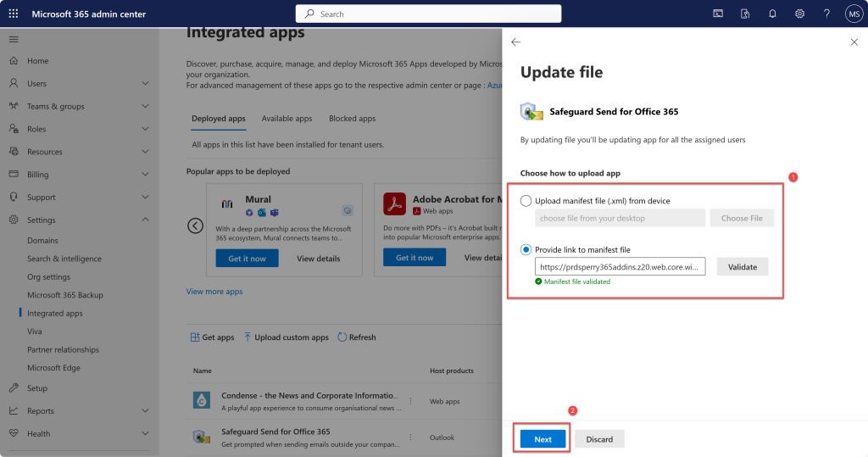Screen dimensions: 868x457
Task: Click the back arrow in Update file panel
Action: [515, 42]
